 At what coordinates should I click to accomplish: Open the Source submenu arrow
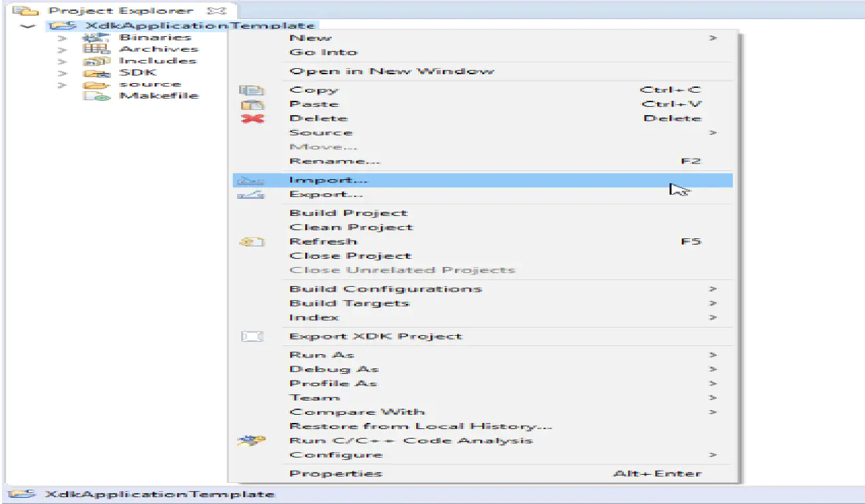(x=713, y=133)
